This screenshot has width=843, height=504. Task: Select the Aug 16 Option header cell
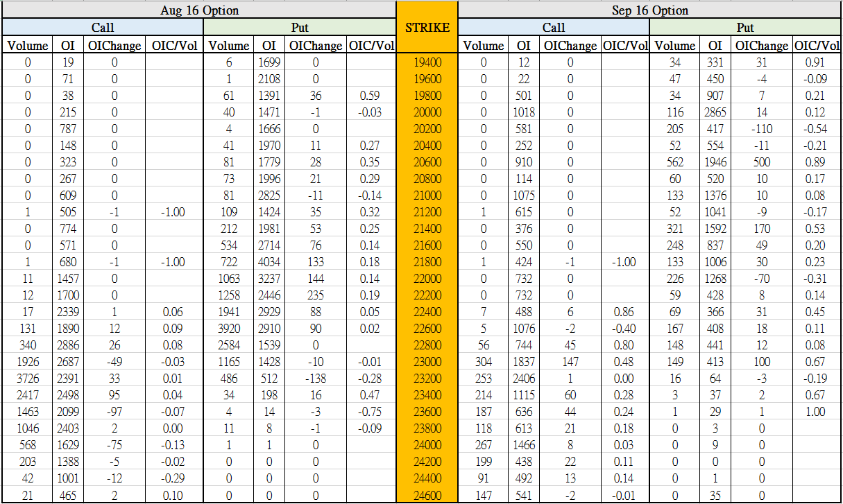coord(199,10)
